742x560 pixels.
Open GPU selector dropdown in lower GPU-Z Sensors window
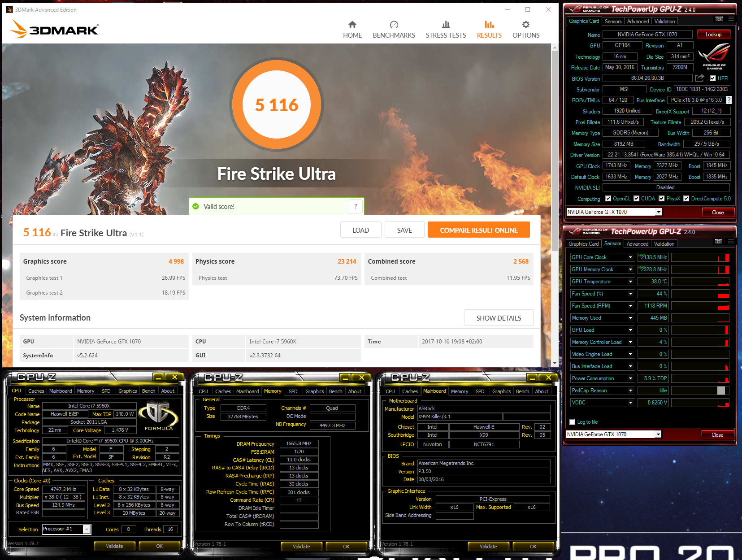[x=658, y=434]
